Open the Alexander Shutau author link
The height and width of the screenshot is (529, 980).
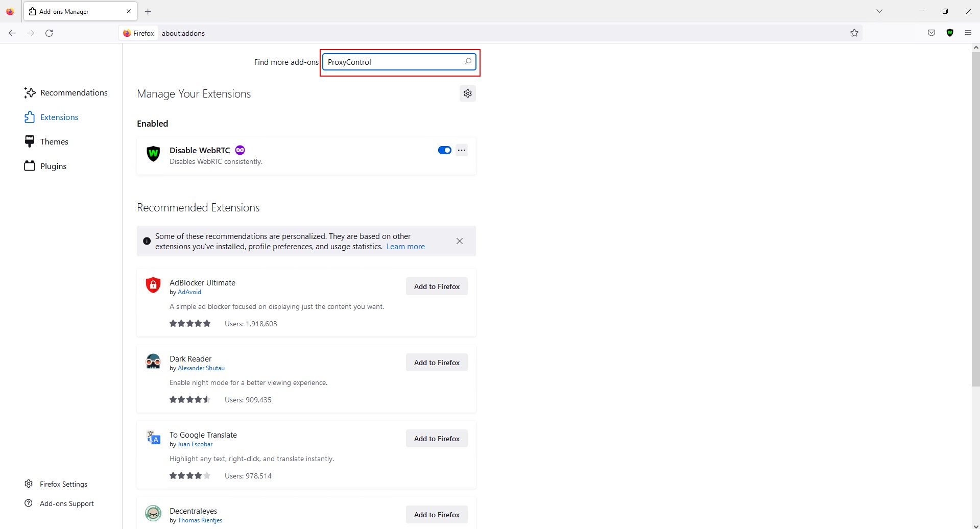point(201,368)
